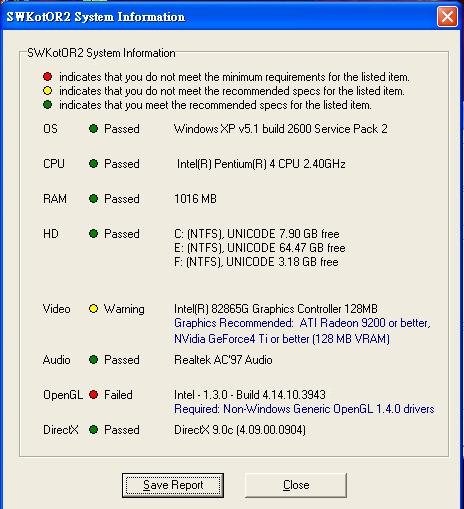Click the green status dot beside HD
The image size is (464, 509).
94,234
